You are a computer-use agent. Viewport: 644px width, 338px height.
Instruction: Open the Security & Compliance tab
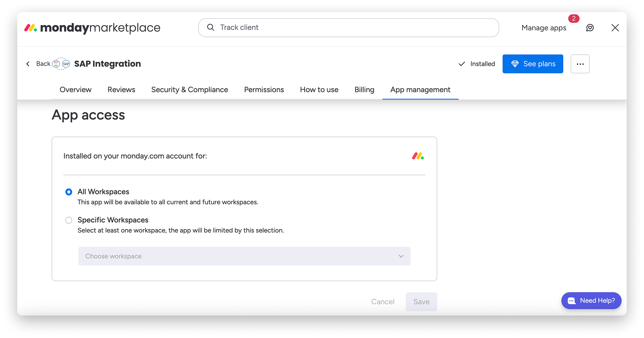[189, 90]
